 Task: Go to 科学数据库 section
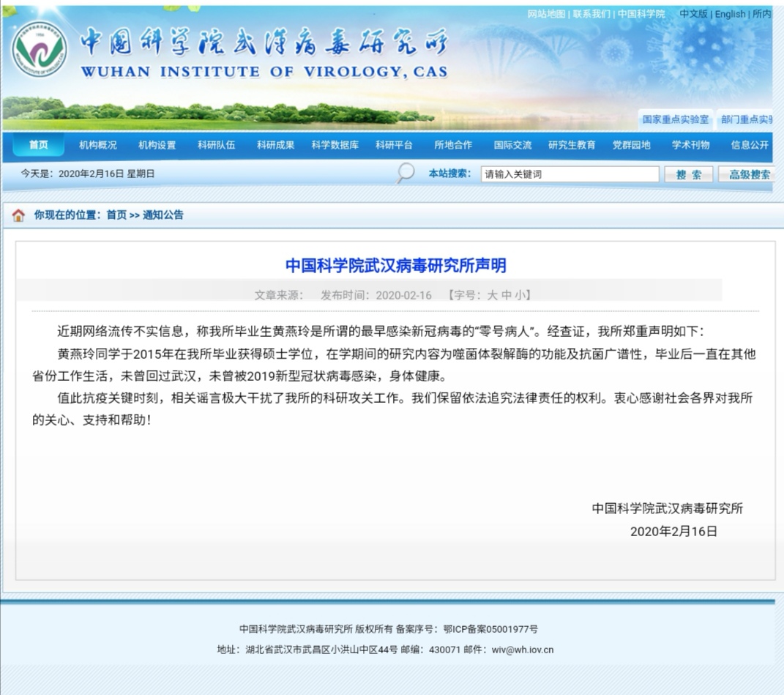click(x=335, y=145)
